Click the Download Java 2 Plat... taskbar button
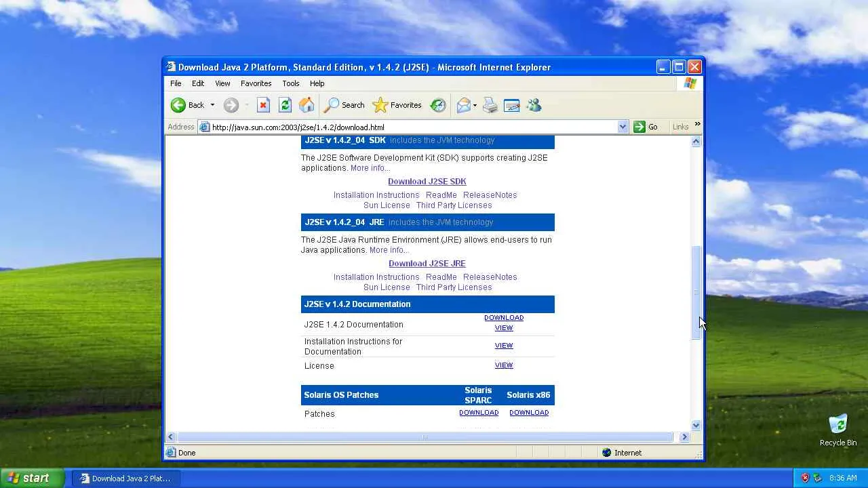Image resolution: width=868 pixels, height=488 pixels. click(x=125, y=478)
